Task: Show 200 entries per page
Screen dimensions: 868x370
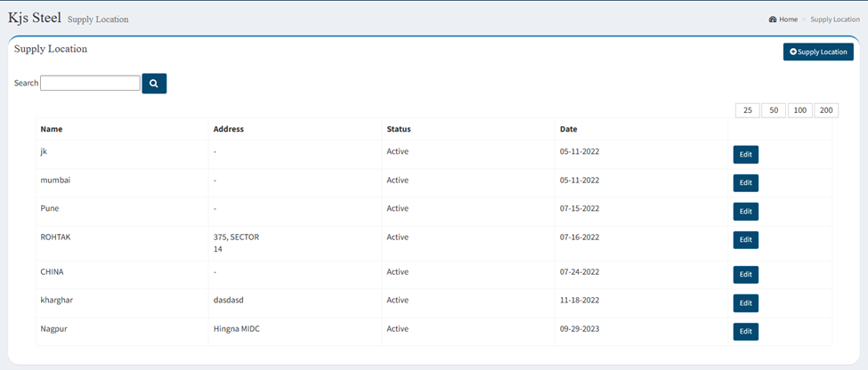Action: tap(826, 110)
